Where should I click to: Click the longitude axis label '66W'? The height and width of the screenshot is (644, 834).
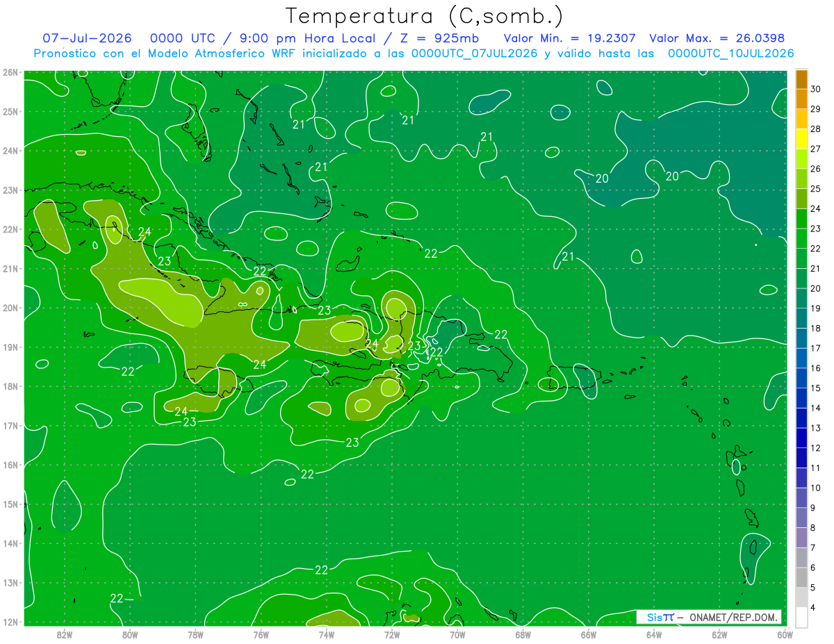[589, 634]
